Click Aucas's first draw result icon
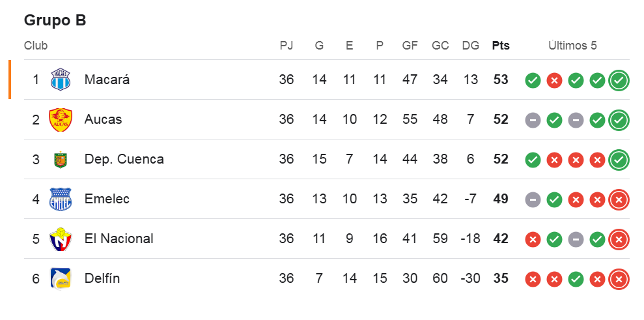644x320 pixels. [x=533, y=121]
